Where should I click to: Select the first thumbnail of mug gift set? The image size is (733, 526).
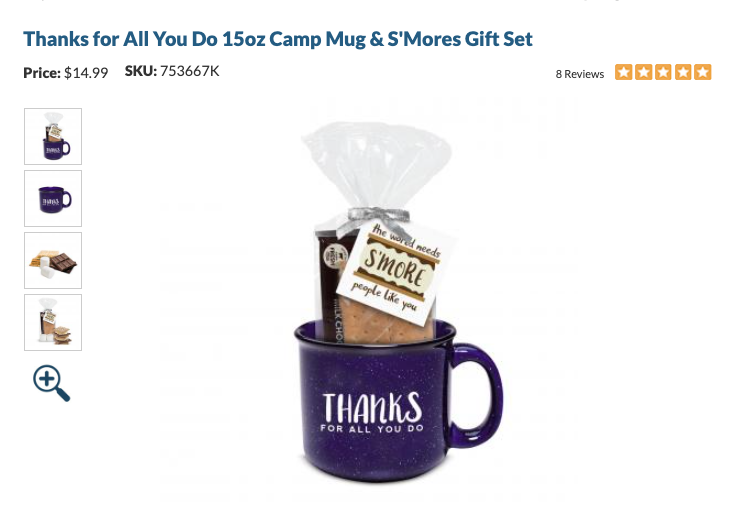click(53, 137)
